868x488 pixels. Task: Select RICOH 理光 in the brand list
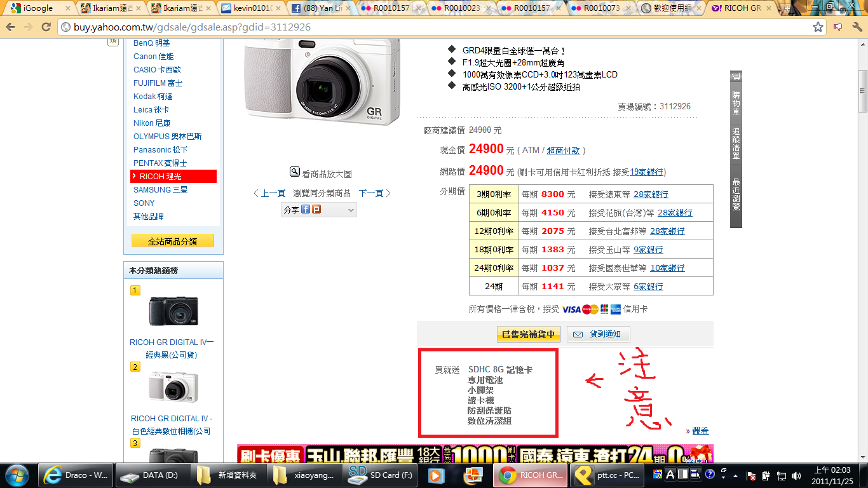[x=173, y=176]
